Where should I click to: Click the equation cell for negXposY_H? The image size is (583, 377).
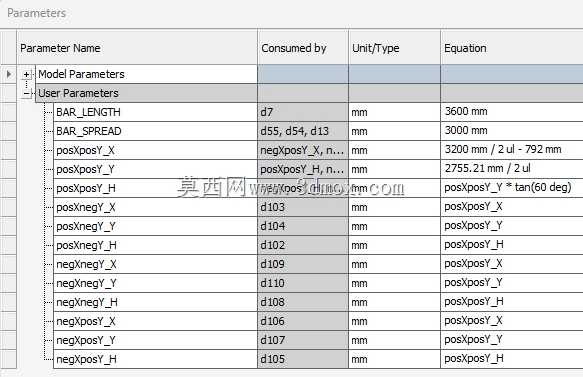pos(512,359)
